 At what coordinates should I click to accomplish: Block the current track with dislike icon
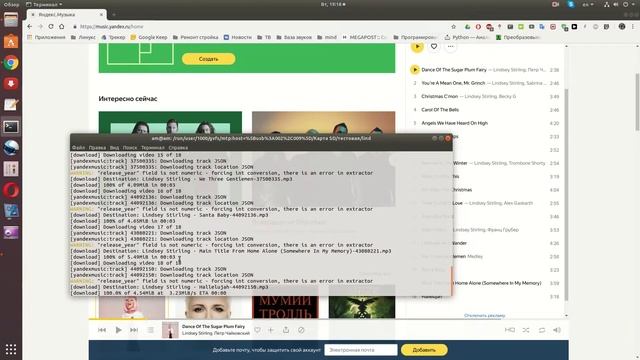pyautogui.click(x=301, y=330)
